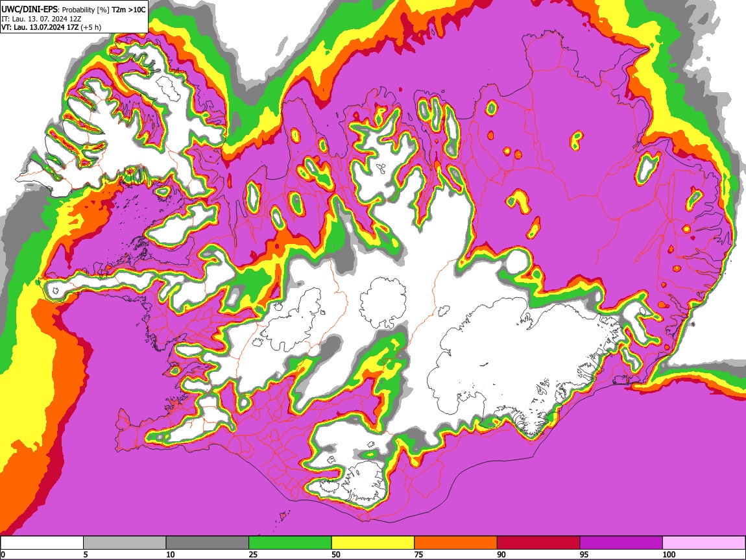The width and height of the screenshot is (746, 560).
Task: Click the 'IT: Lau. 13. 07. 2024 12Z' line
Action: click(42, 19)
